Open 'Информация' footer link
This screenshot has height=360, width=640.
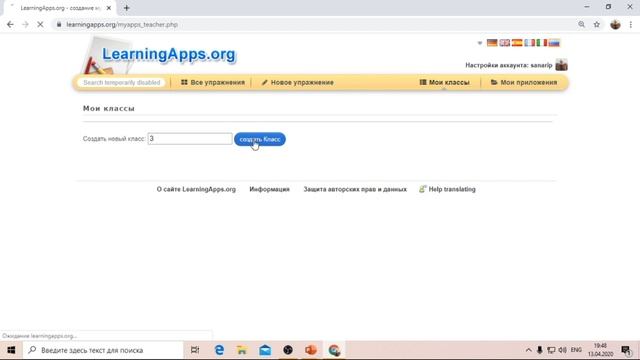[x=269, y=189]
